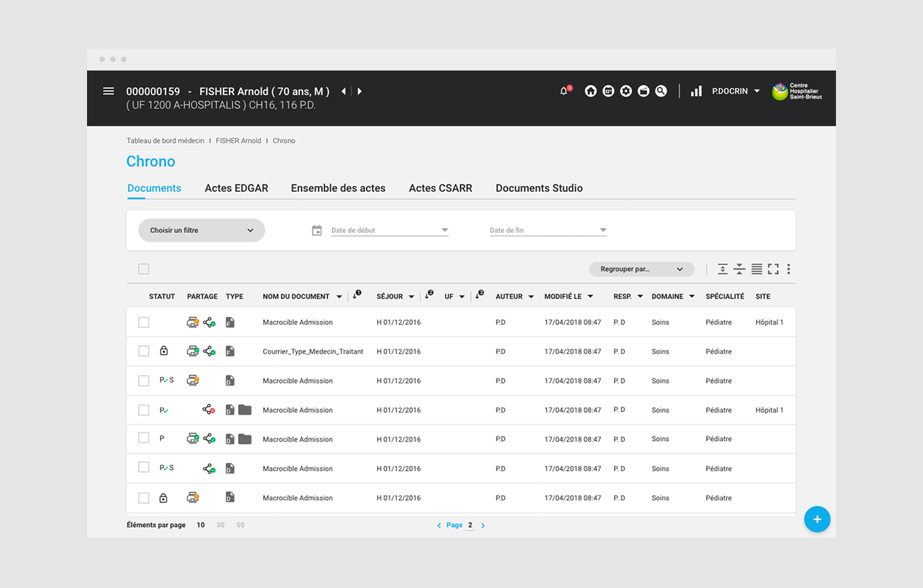This screenshot has width=923, height=588.
Task: Add new document with plus button
Action: (x=817, y=519)
